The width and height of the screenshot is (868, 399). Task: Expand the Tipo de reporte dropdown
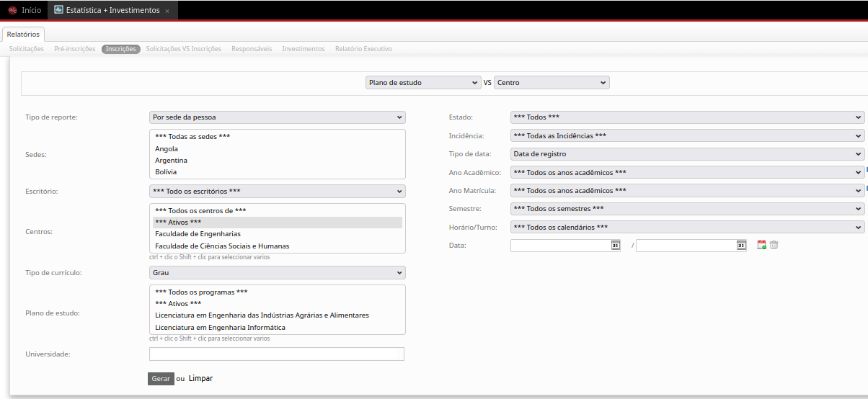tap(278, 117)
